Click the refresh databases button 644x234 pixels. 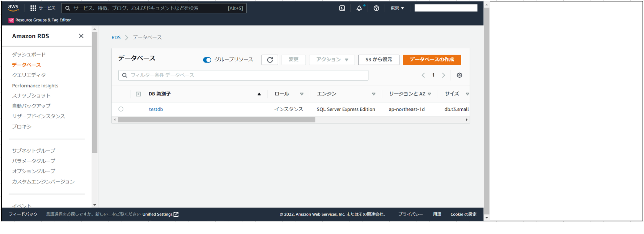(270, 60)
